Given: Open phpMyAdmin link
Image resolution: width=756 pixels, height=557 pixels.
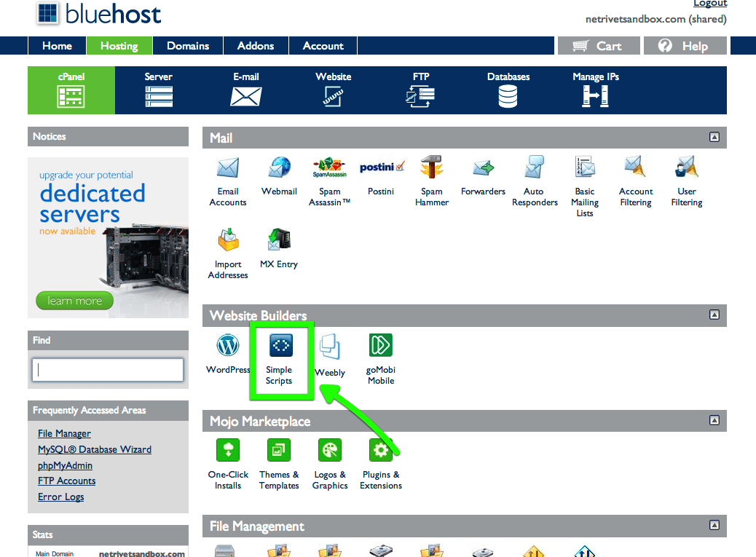Looking at the screenshot, I should point(65,465).
